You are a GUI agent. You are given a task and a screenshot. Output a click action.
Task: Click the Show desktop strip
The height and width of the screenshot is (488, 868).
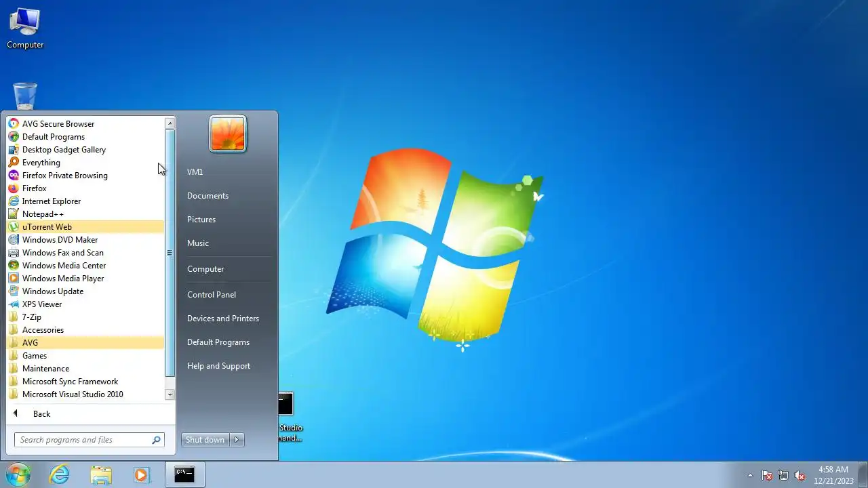click(x=863, y=475)
